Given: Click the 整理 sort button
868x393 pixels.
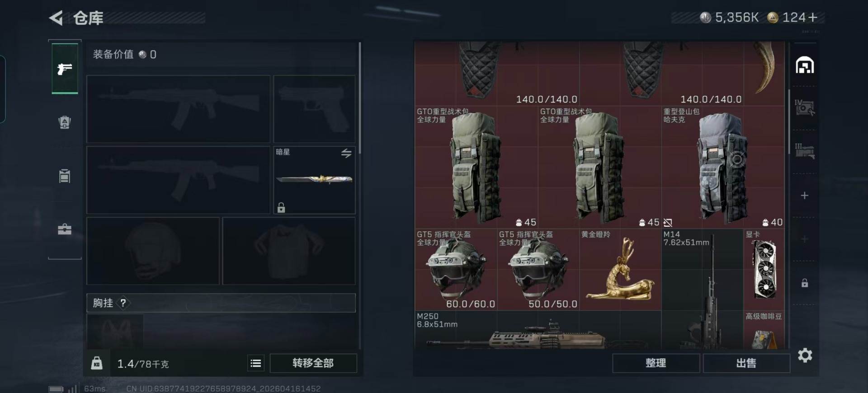Looking at the screenshot, I should pos(656,363).
